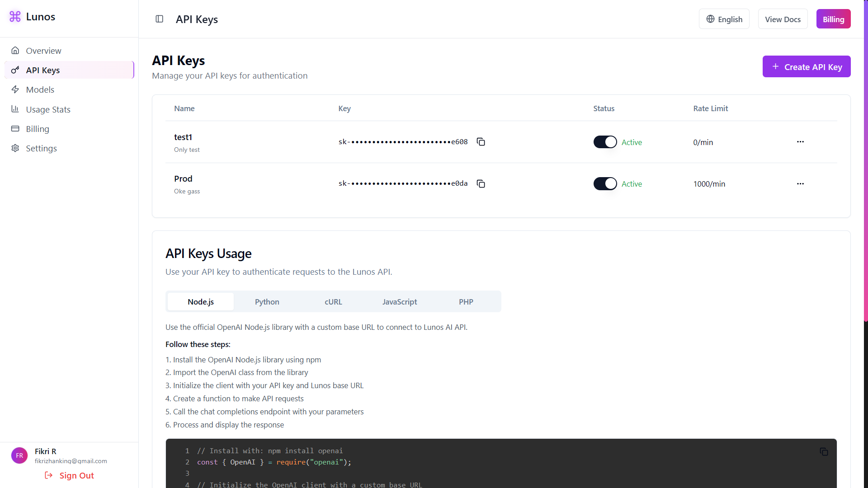
Task: Disable the test1 key active toggle
Action: click(605, 142)
